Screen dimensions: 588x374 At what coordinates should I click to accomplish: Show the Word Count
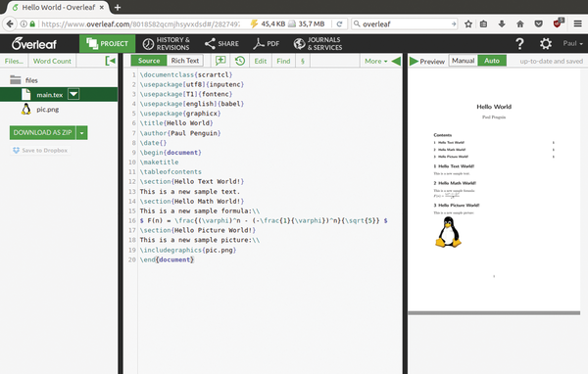pos(52,61)
